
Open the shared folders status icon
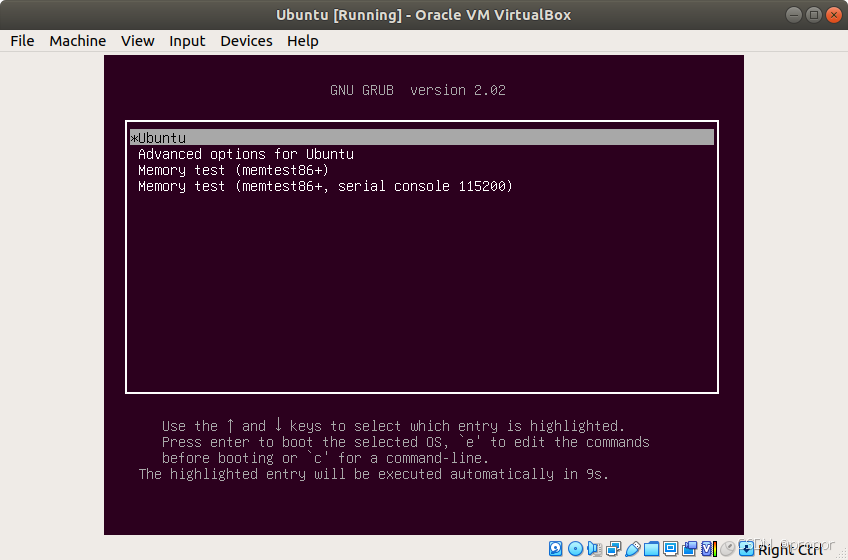click(652, 549)
